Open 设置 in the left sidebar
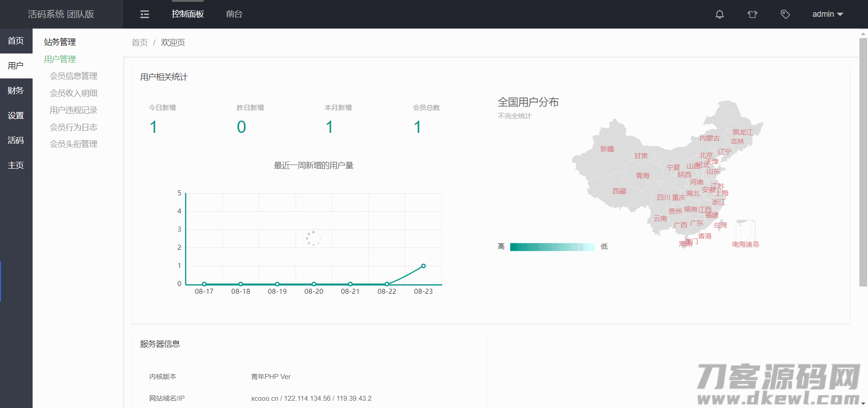Screen dimensions: 868x408 point(16,116)
